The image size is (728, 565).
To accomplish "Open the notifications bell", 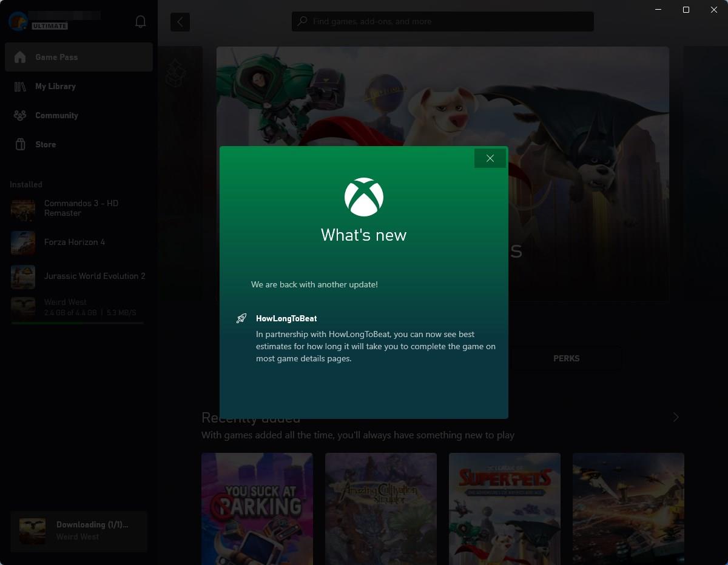I will 140,22.
